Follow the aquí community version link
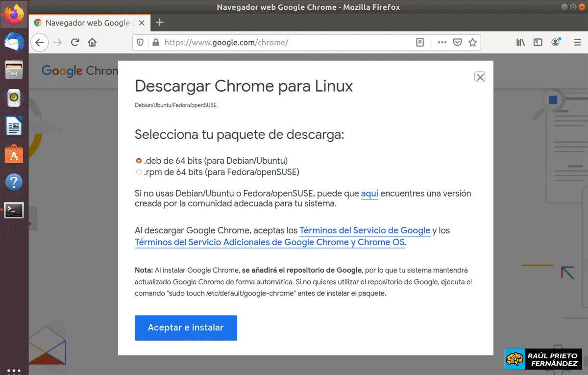588x375 pixels. tap(369, 194)
